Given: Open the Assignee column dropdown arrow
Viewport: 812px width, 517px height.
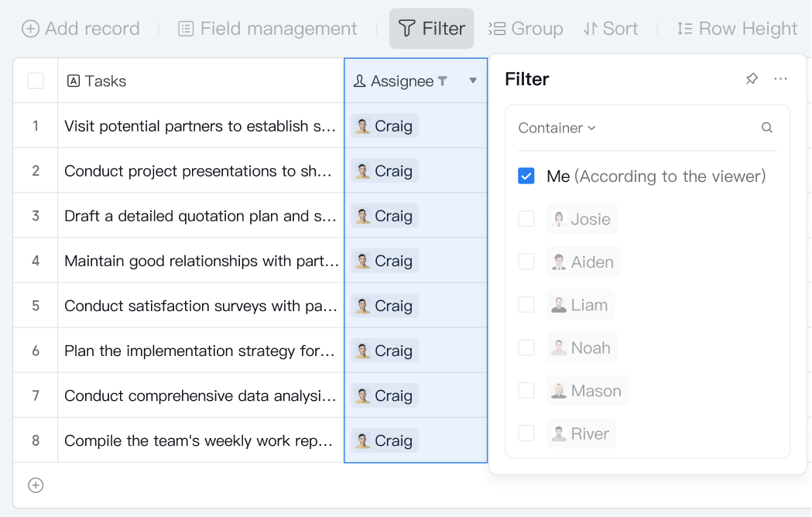Looking at the screenshot, I should pyautogui.click(x=473, y=80).
